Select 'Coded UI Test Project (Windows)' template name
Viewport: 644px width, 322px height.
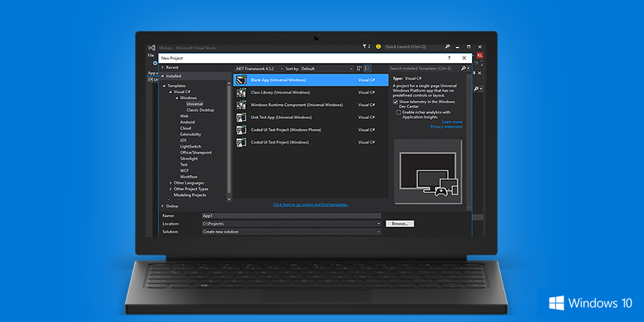[280, 143]
